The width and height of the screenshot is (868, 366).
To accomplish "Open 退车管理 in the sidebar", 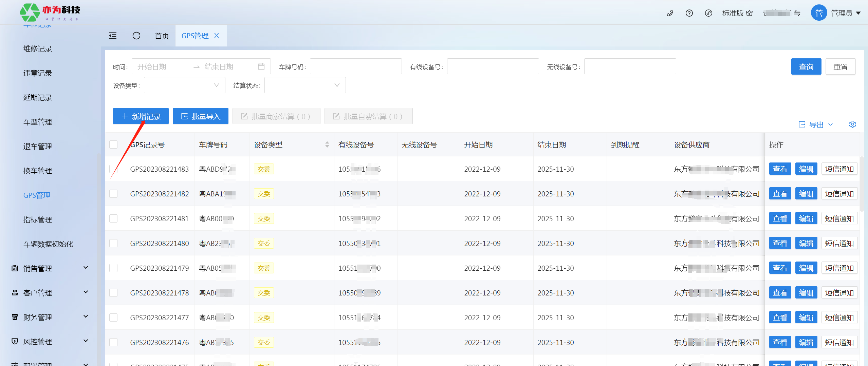I will pyautogui.click(x=37, y=147).
